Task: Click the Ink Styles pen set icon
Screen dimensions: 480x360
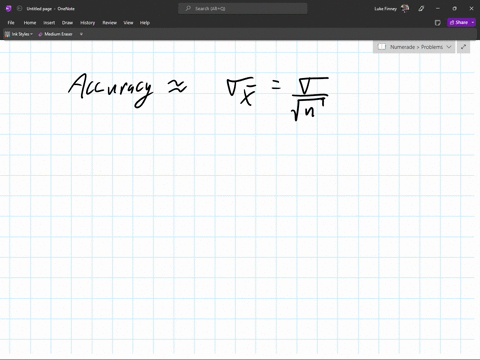Action: 7,34
